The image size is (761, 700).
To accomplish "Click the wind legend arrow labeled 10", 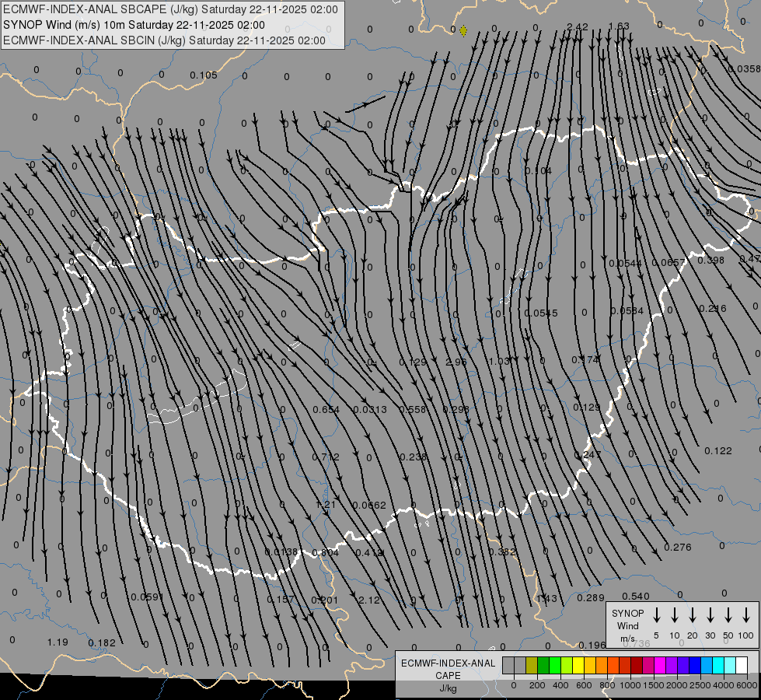I will pyautogui.click(x=675, y=615).
